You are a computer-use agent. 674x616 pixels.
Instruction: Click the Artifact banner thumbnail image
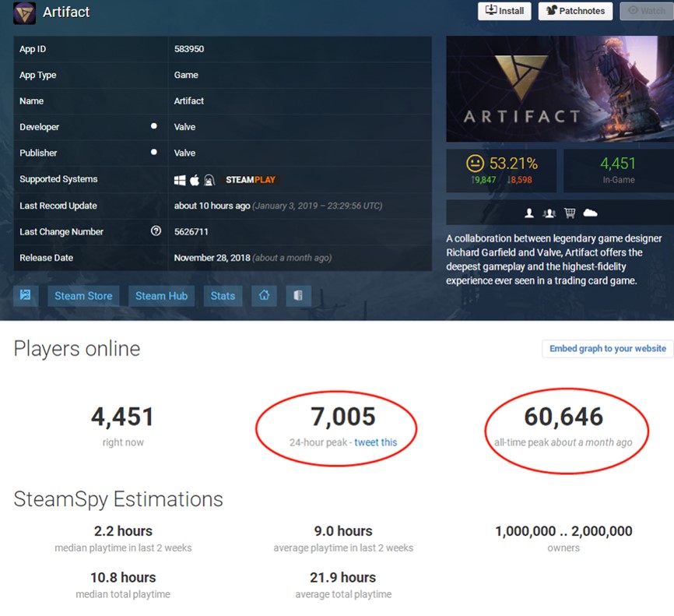click(560, 89)
